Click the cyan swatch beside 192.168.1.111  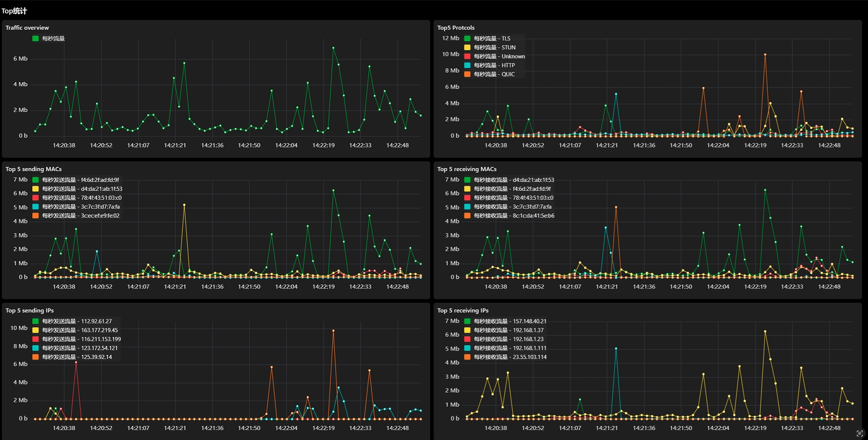(x=467, y=348)
